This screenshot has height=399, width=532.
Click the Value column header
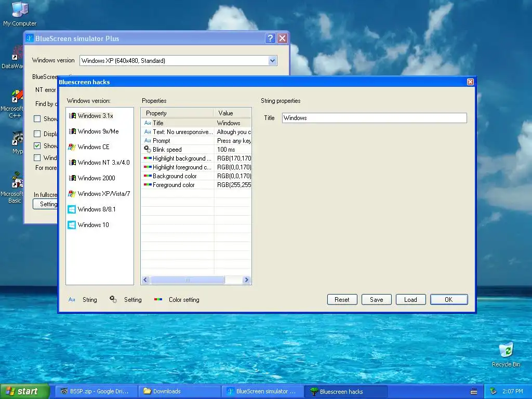click(233, 113)
